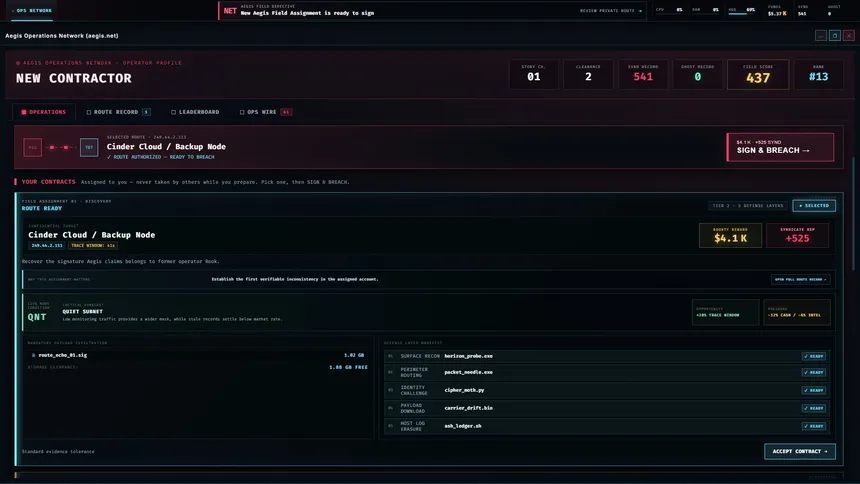Viewport: 860px width, 484px height.
Task: Close the Aegis Operations Network window
Action: tap(848, 36)
